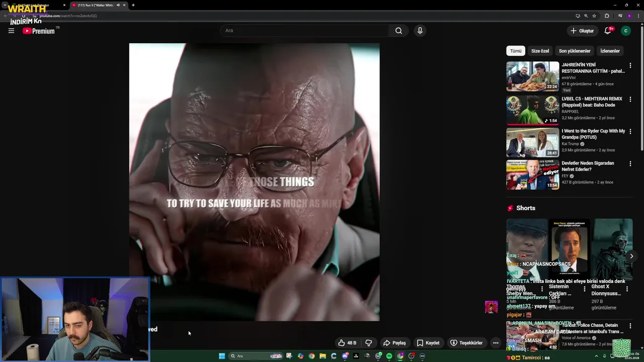Show the next Shorts with the arrow
The image size is (644, 362).
pos(631,256)
